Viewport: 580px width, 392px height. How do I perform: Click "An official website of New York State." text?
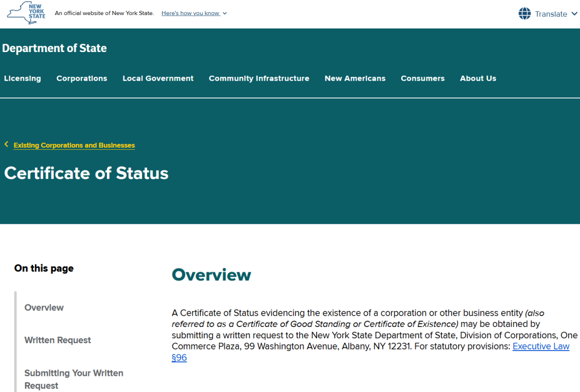coord(104,13)
